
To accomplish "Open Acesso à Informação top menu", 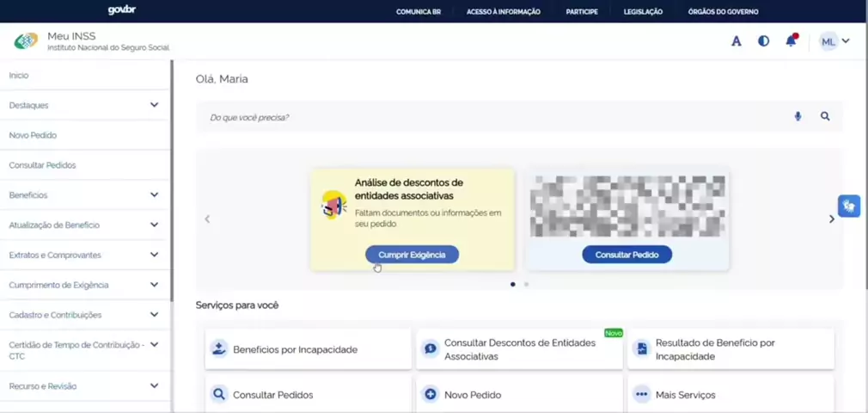I will click(x=503, y=12).
